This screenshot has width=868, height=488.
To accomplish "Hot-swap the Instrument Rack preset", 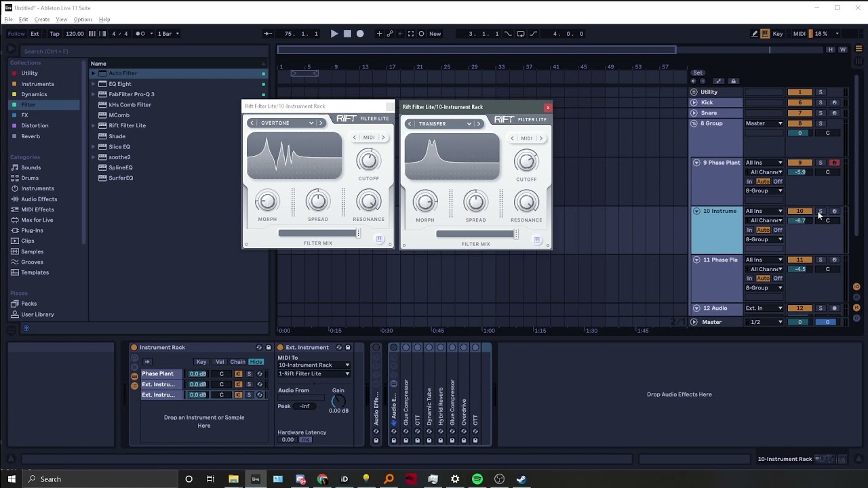I will click(x=259, y=348).
